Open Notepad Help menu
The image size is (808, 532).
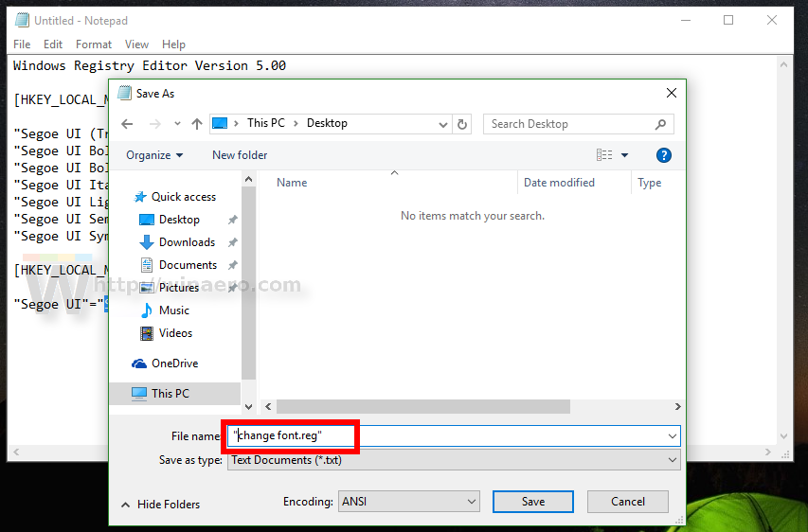pyautogui.click(x=173, y=44)
